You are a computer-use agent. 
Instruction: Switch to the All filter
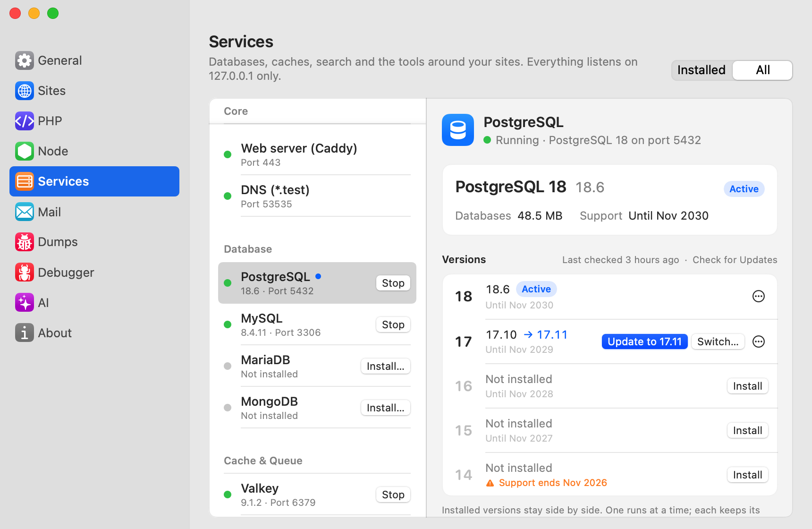762,70
